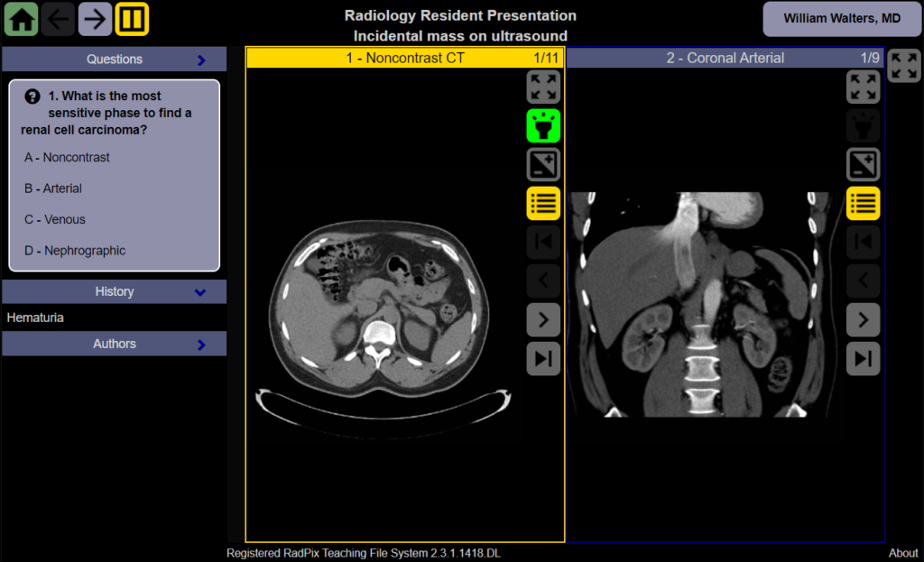
Task: Expand Noncontrast CT panel to fullscreen
Action: 543,87
